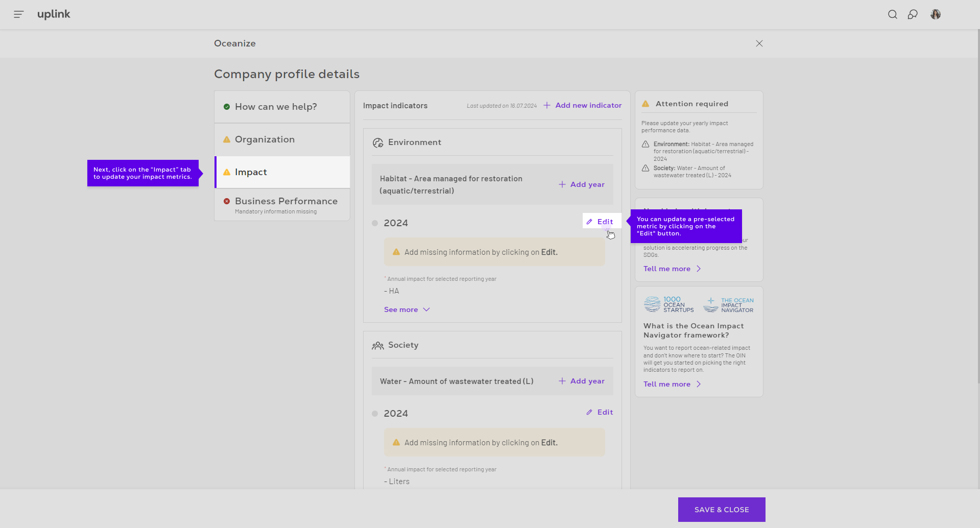980x528 pixels.
Task: Select the 2024 radio dot under Habitat
Action: 375,223
